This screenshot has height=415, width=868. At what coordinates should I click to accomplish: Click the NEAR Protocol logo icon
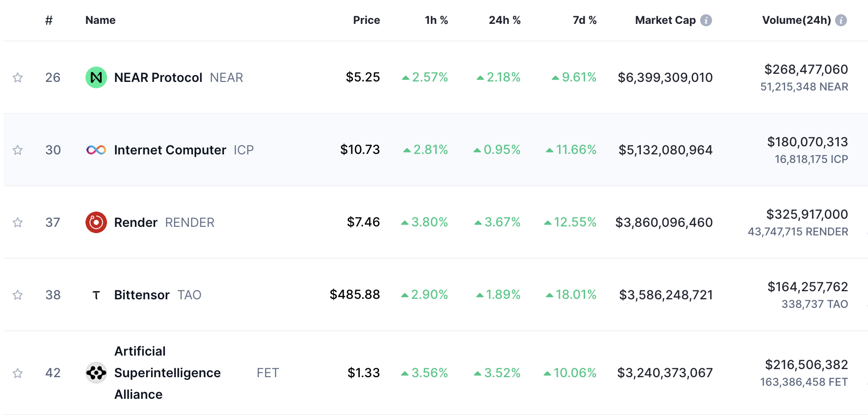click(x=96, y=77)
